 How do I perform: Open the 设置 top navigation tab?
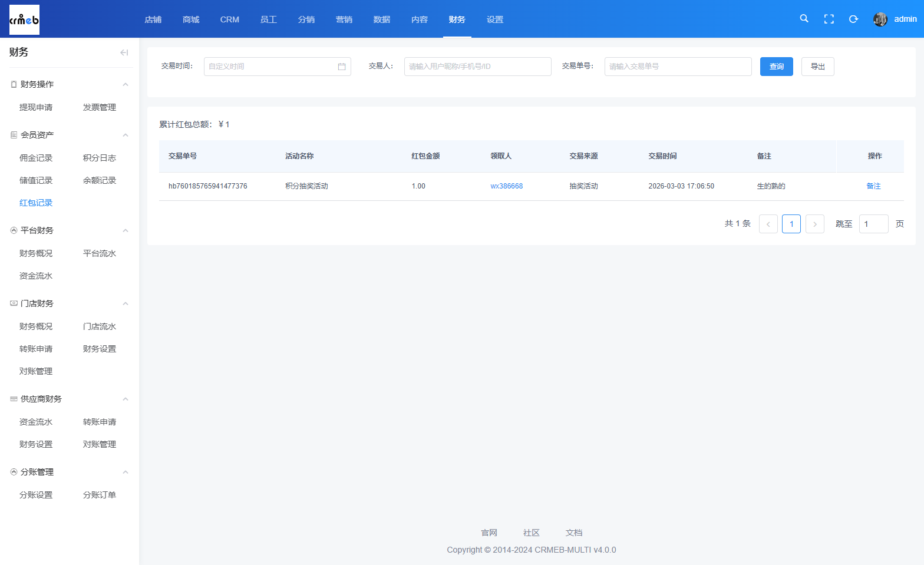point(494,19)
